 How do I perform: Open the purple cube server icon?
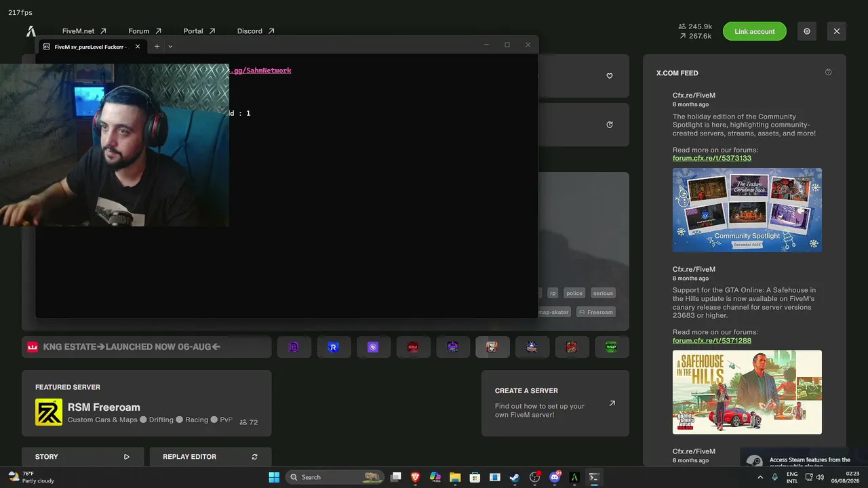coord(373,347)
